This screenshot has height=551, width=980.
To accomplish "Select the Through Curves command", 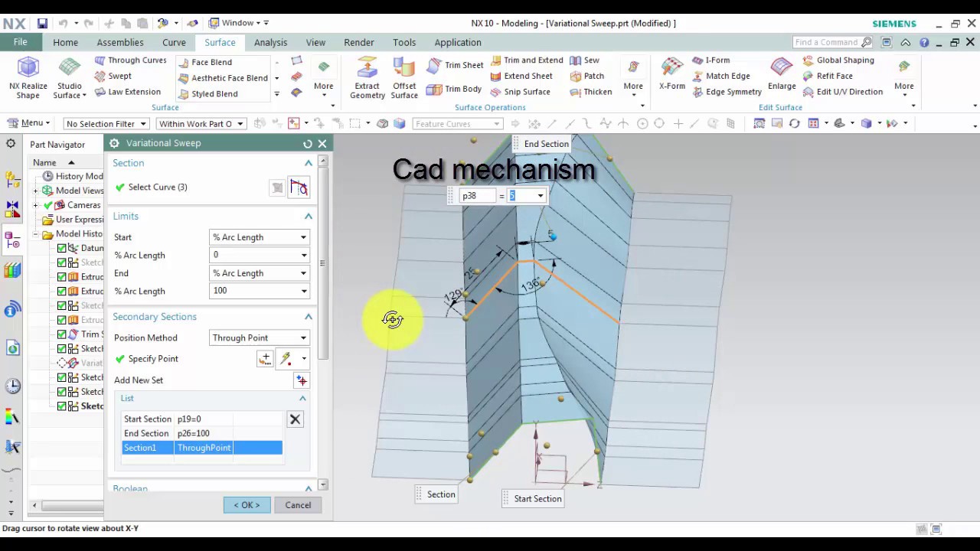I will (x=130, y=60).
